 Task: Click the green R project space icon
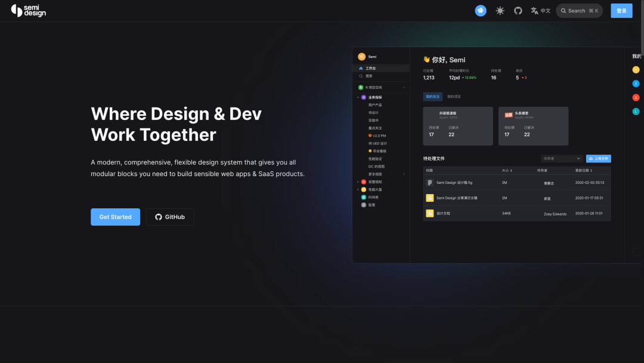(361, 88)
